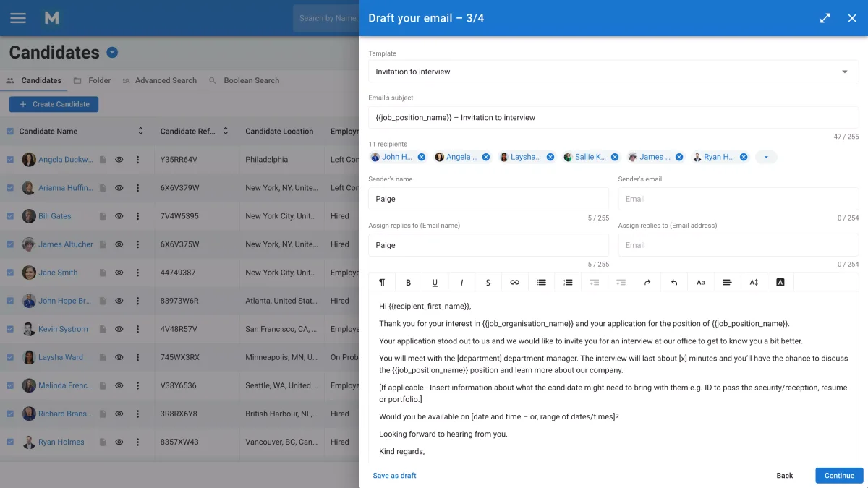Screen dimensions: 868x488
Task: Toggle bold formatting in the email editor
Action: [409, 282]
